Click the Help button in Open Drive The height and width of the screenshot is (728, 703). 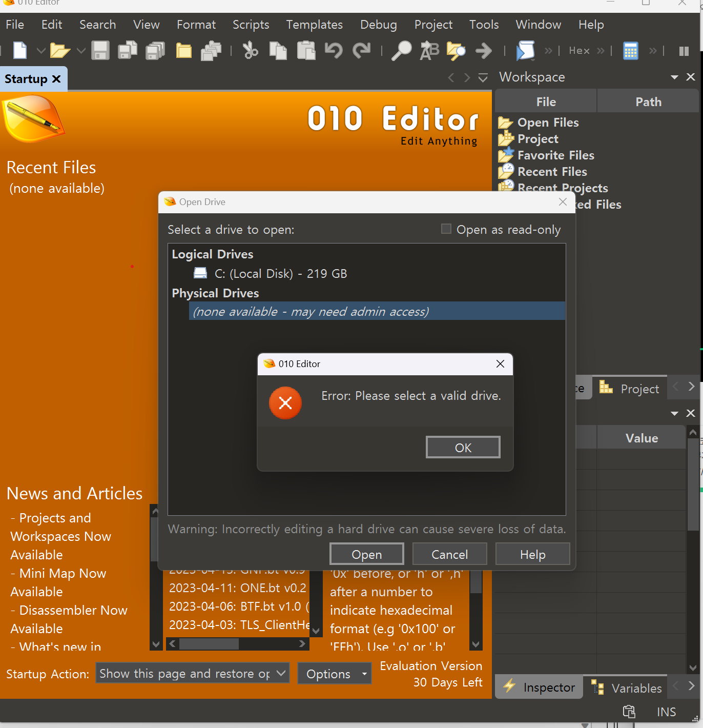coord(533,554)
